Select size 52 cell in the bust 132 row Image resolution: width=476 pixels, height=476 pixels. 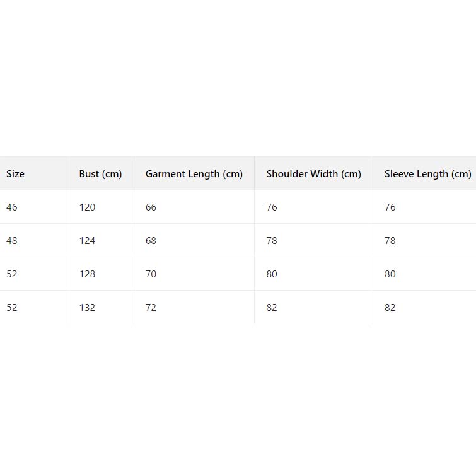click(12, 308)
